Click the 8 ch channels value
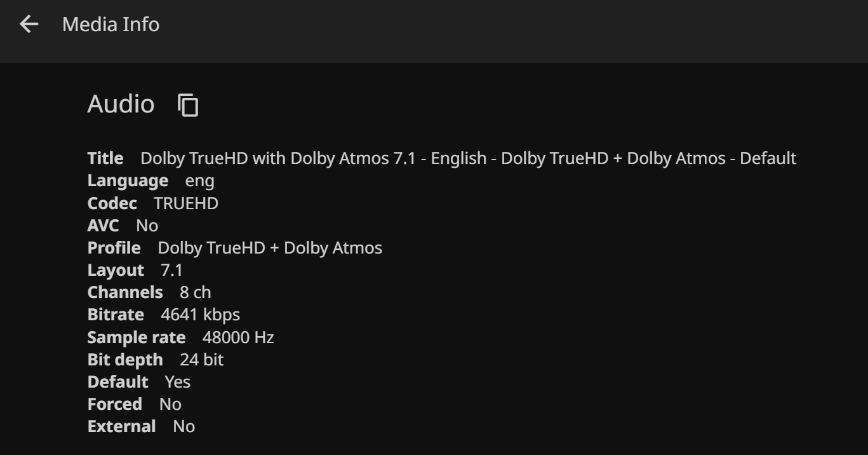 195,292
